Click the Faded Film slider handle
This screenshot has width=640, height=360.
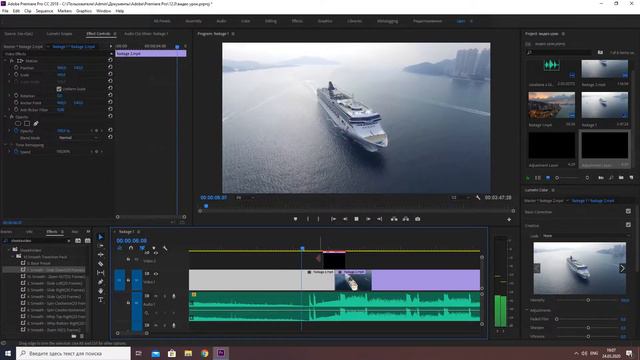557,319
